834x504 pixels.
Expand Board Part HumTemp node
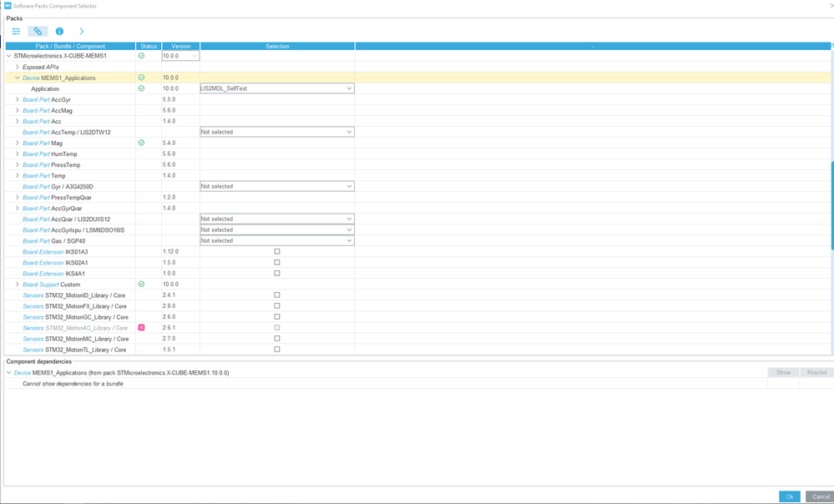click(18, 154)
